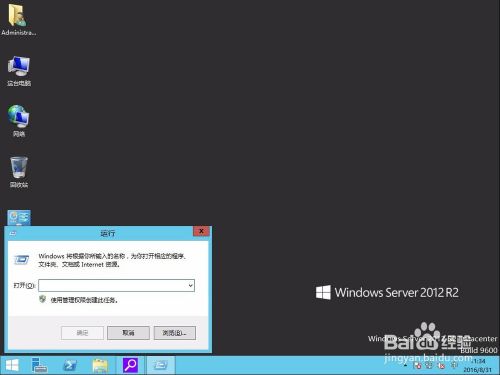This screenshot has width=500, height=375.
Task: Click the disabled OK button in Run
Action: tap(82, 333)
